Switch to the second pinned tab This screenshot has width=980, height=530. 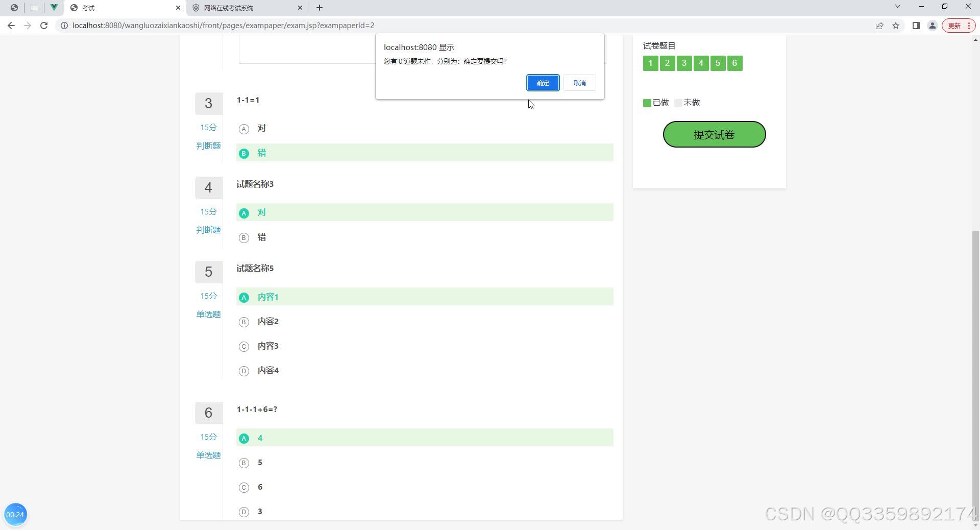pyautogui.click(x=34, y=8)
